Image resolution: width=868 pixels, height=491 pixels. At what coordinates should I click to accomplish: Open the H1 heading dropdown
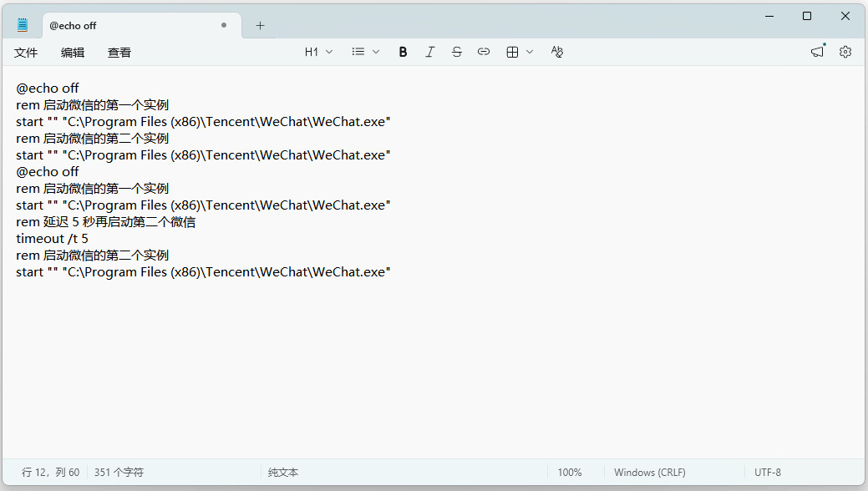coord(318,52)
